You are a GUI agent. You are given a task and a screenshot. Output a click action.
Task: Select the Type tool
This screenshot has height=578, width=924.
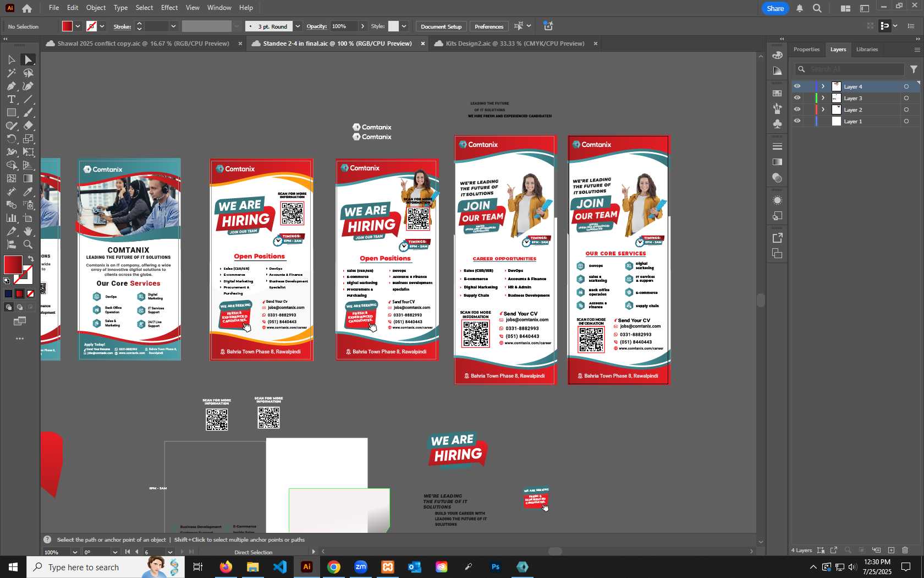pyautogui.click(x=11, y=99)
